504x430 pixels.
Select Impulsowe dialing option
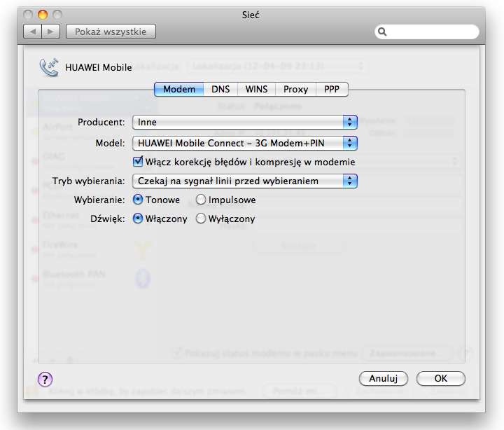[x=201, y=200]
